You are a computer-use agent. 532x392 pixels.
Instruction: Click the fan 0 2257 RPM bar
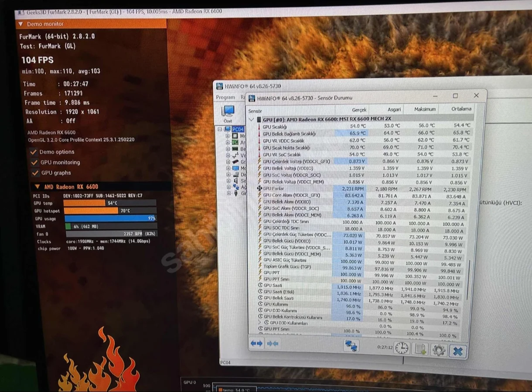pyautogui.click(x=112, y=234)
